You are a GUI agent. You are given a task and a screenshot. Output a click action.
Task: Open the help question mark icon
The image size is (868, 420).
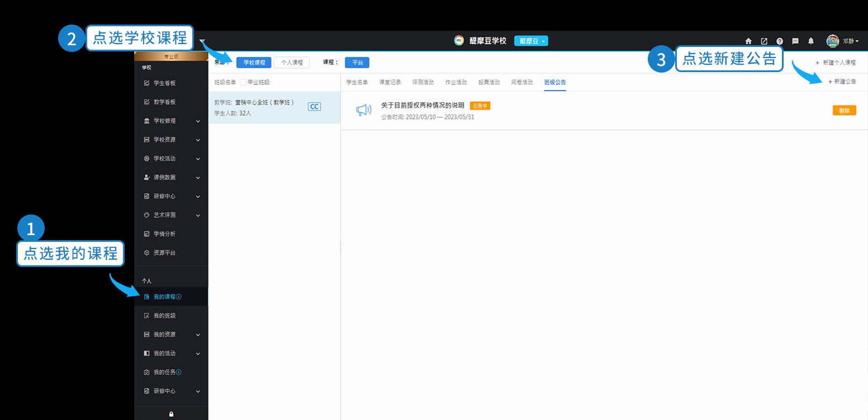coord(780,41)
